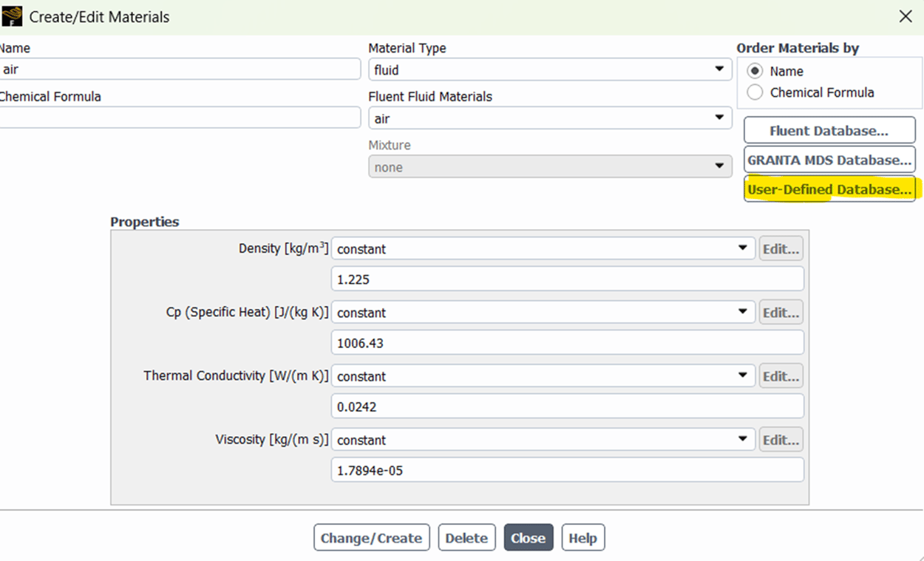Click the Help button

coord(582,537)
